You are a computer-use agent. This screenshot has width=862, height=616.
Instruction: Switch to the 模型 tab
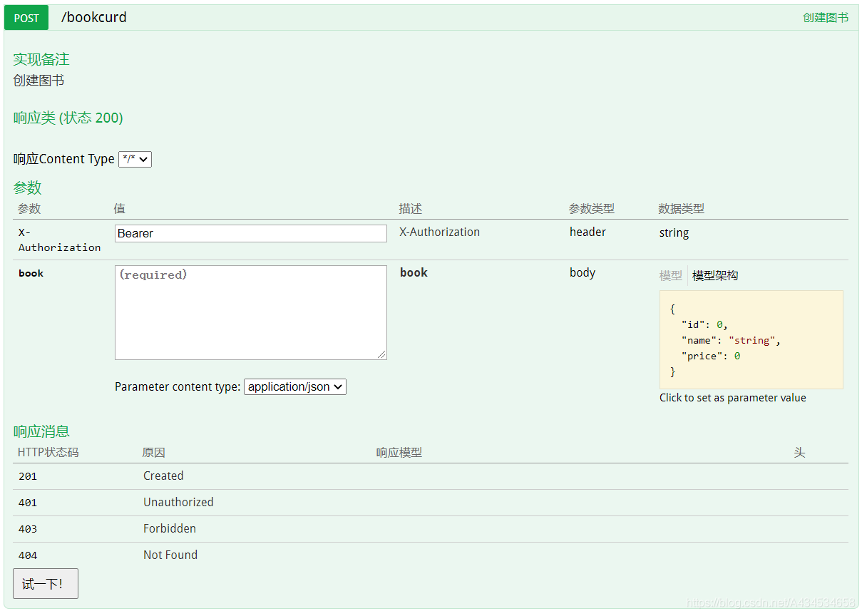(x=671, y=275)
